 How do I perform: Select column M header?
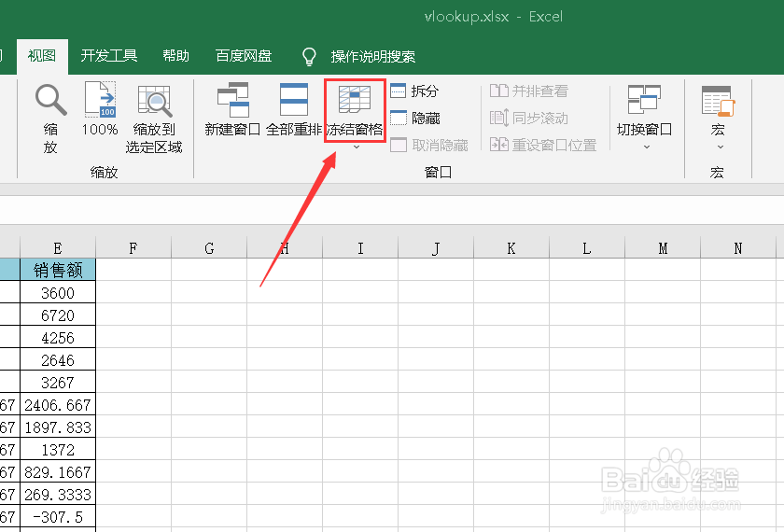pyautogui.click(x=663, y=248)
